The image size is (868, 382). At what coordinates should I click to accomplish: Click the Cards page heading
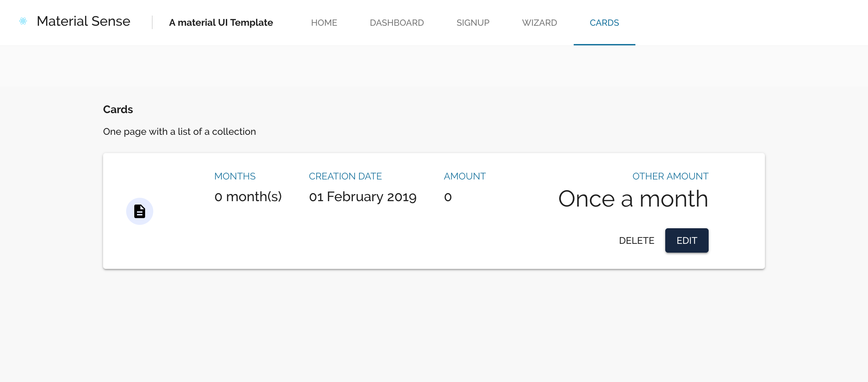[x=118, y=109]
